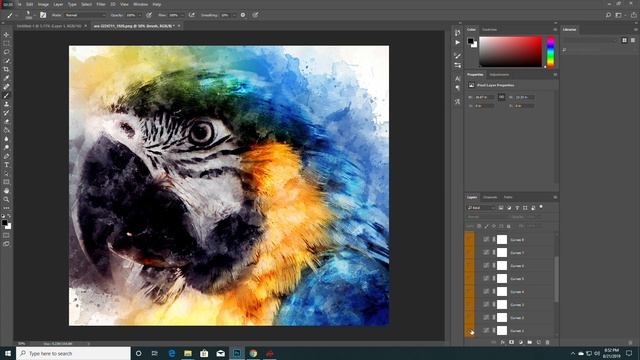Click the Curves 5 layer mask thumbnail
The image size is (640, 360).
click(x=502, y=278)
